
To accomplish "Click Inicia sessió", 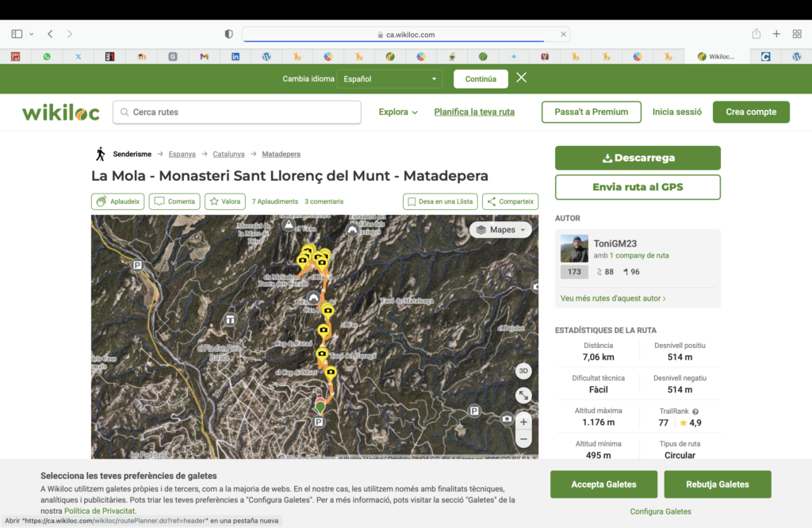I will point(677,112).
